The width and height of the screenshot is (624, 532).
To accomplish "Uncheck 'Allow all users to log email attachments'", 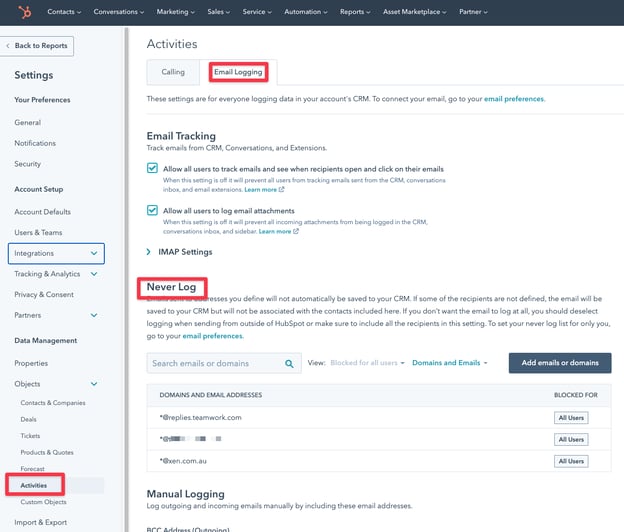I will [153, 211].
